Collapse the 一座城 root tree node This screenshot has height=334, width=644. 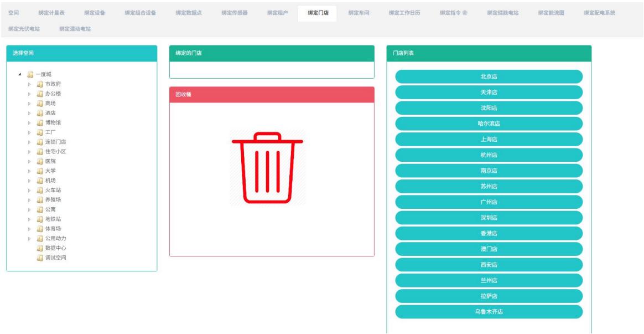point(20,74)
